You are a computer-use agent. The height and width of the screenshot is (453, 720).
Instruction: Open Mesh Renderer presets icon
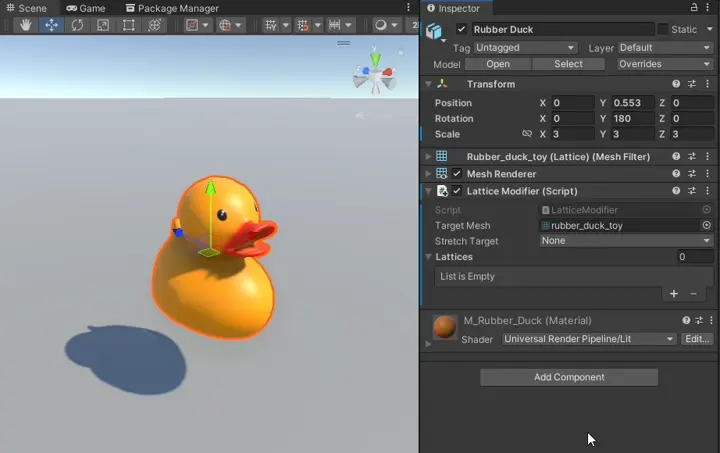tap(692, 173)
